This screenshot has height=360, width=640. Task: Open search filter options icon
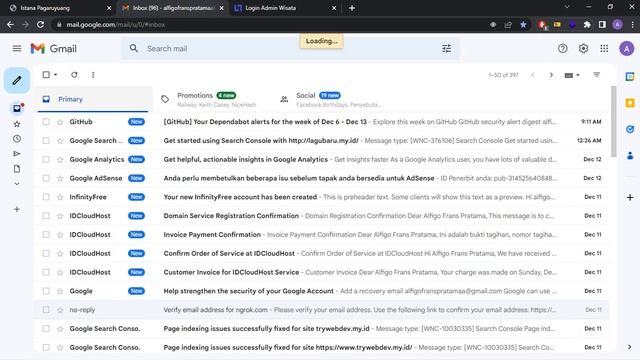447,49
